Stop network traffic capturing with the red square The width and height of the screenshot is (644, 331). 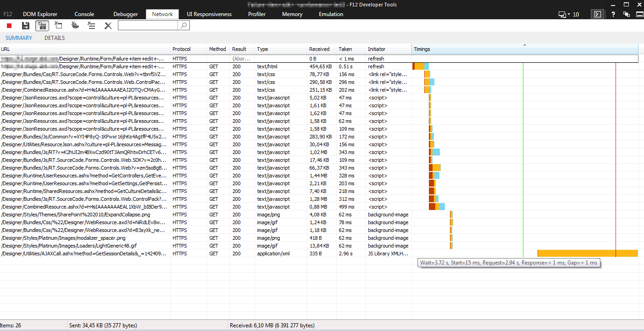click(x=9, y=26)
